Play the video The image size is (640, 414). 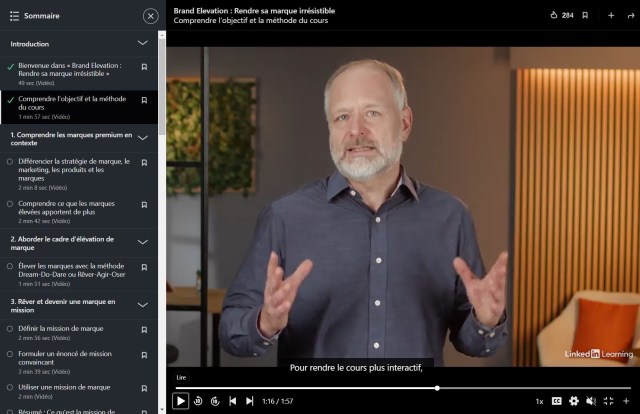pyautogui.click(x=180, y=401)
